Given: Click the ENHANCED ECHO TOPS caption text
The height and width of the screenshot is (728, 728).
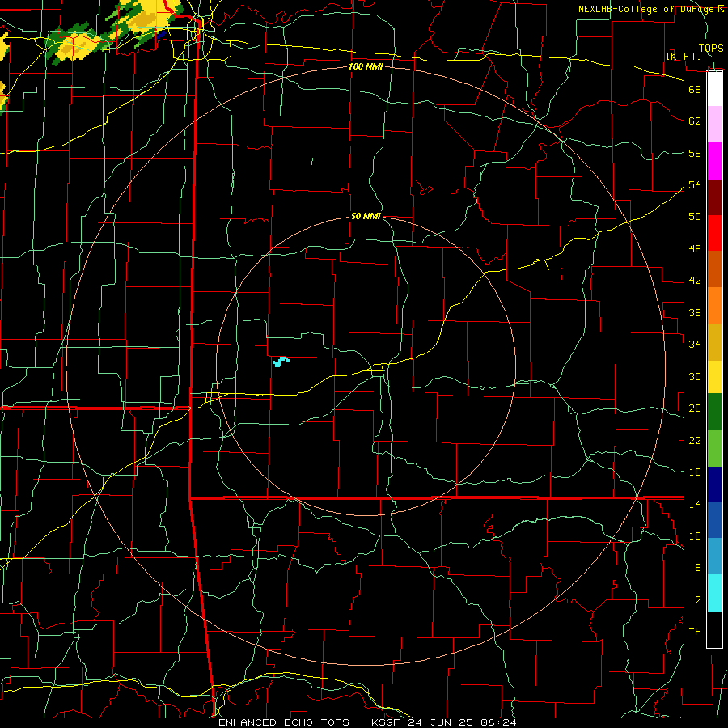Looking at the screenshot, I should 284,722.
